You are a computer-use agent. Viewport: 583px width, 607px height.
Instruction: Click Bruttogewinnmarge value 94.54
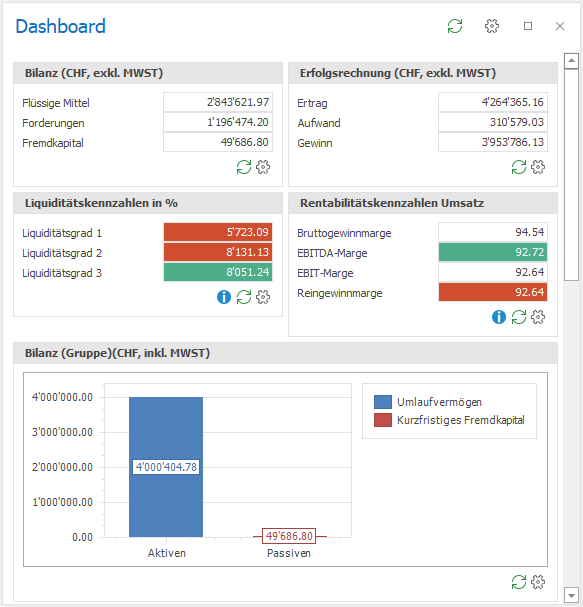(493, 232)
